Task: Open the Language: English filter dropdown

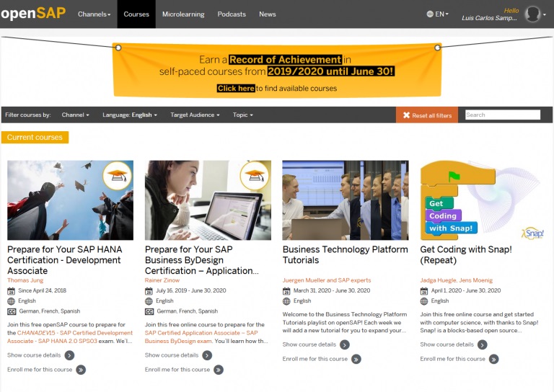Action: [130, 115]
